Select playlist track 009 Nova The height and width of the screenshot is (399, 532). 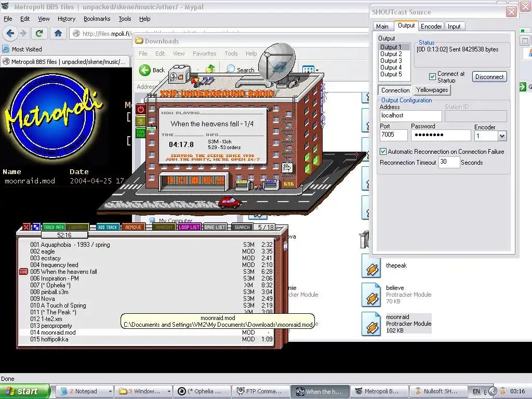click(x=146, y=299)
